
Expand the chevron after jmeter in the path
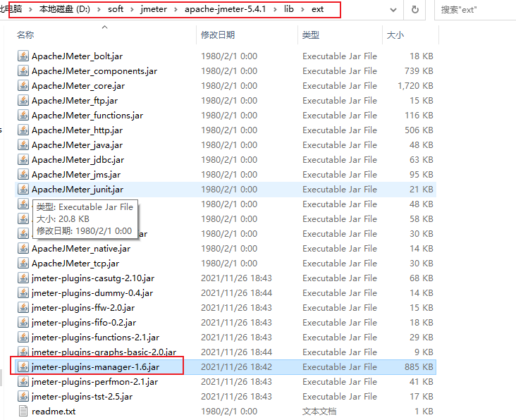176,10
